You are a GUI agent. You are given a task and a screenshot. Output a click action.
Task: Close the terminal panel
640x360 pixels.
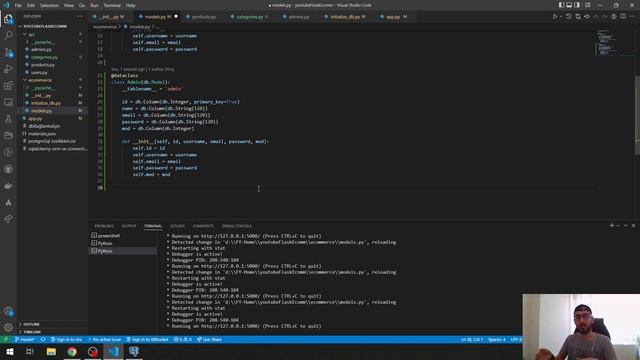633,226
